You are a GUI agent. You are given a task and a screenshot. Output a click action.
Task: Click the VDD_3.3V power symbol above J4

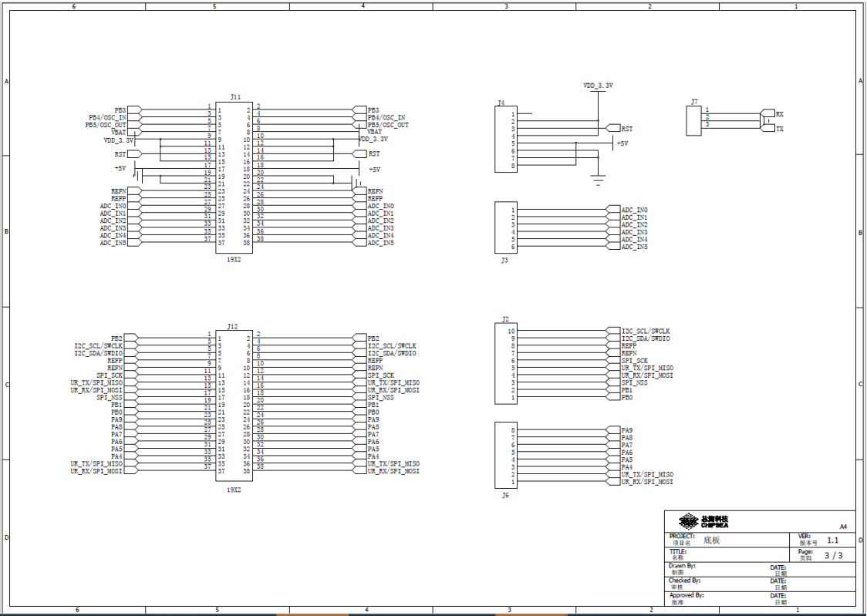598,86
